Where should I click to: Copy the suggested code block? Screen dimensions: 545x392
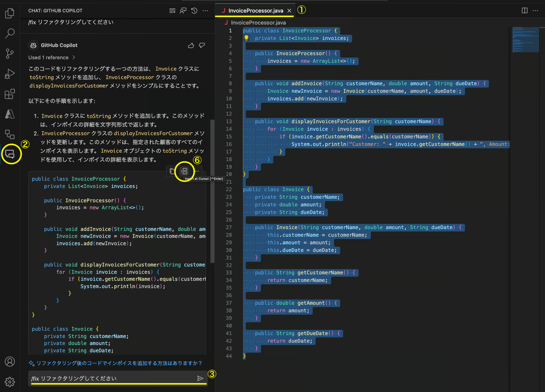[x=172, y=171]
